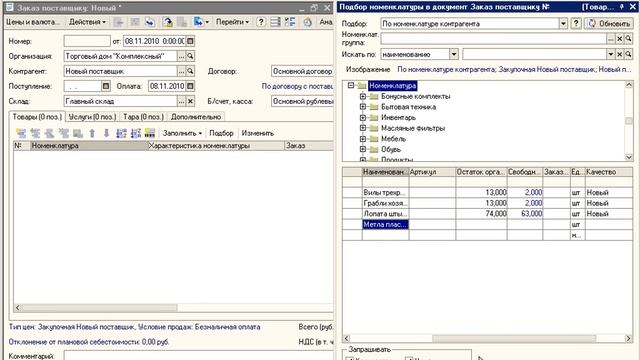This screenshot has width=640, height=360.
Task: Move row down arrow in Товары toolbar
Action: [106, 133]
